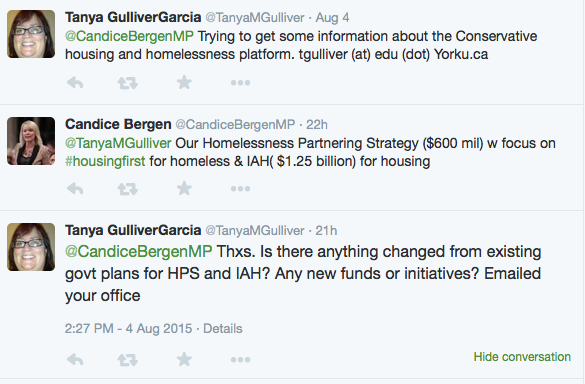Retweet Candice Bergen's Homelessness Partnering Strategy tweet
Viewport: 585px width, 384px height.
pyautogui.click(x=128, y=189)
